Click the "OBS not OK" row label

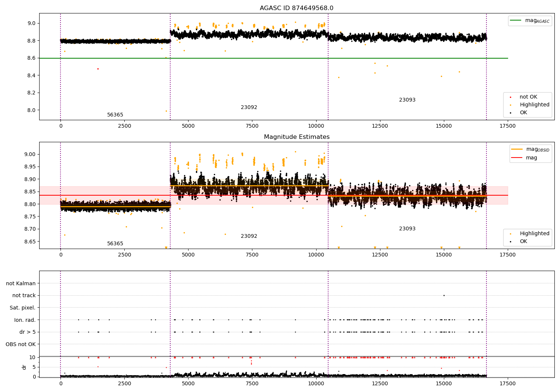[21, 344]
